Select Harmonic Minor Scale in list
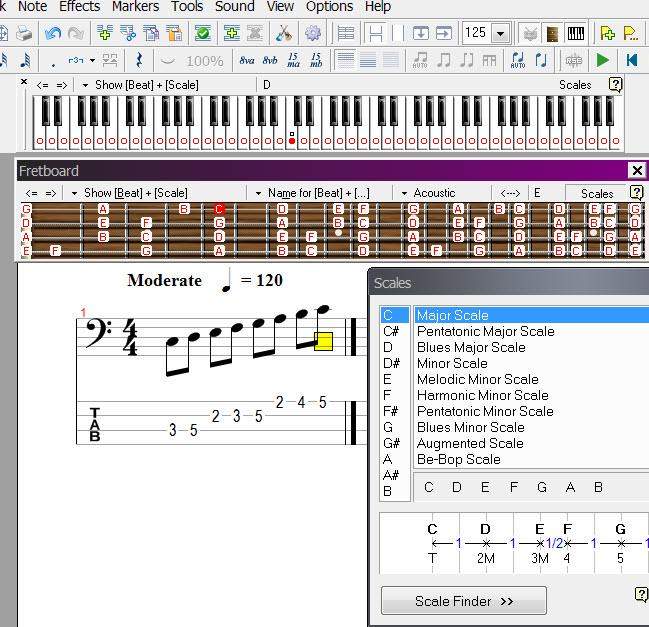This screenshot has width=649, height=627. 482,395
